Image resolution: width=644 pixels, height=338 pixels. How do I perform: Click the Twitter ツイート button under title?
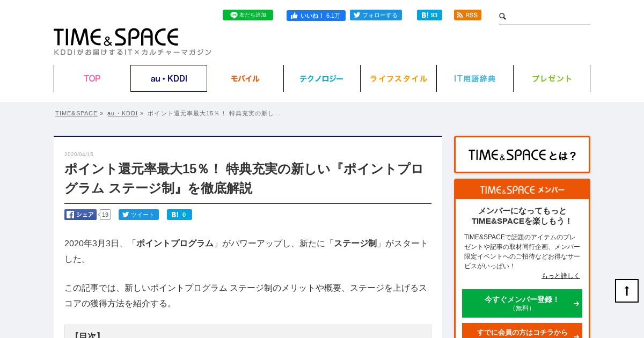coord(138,215)
